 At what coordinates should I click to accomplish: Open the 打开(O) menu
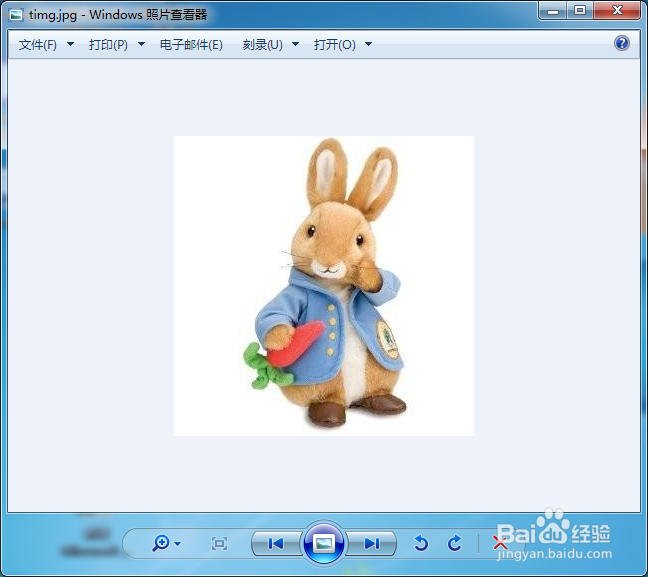pos(335,44)
